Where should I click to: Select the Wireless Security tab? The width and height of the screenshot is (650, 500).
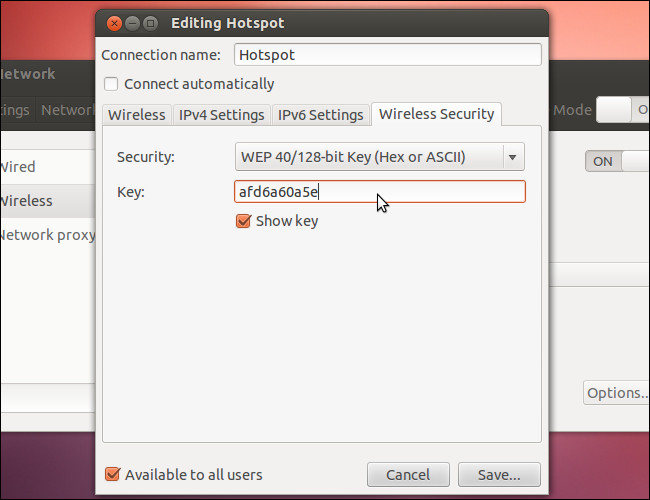[436, 114]
